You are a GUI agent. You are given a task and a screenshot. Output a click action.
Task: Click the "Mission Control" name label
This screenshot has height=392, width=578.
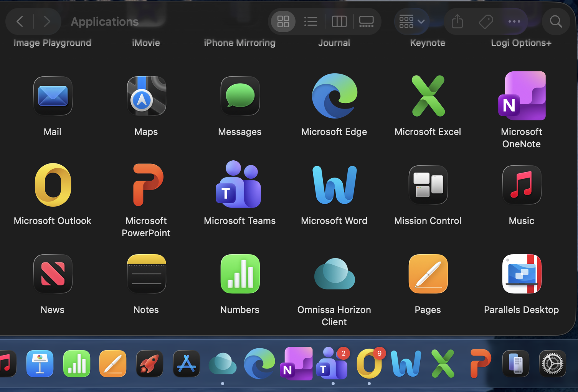point(428,221)
